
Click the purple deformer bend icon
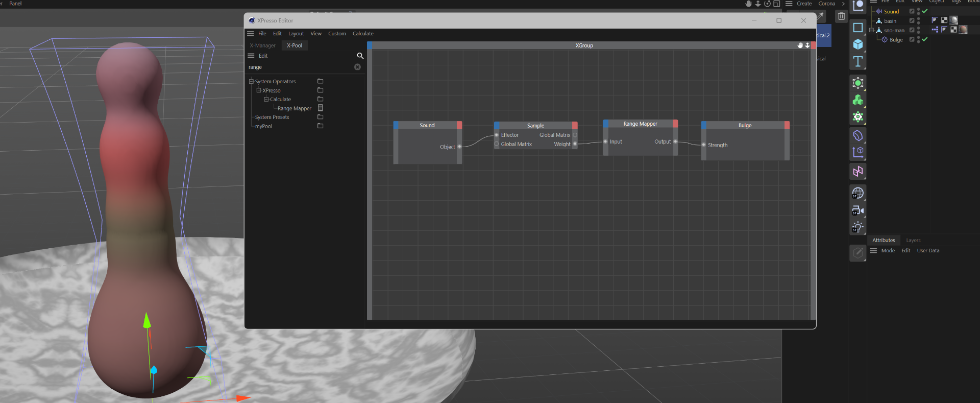858,136
